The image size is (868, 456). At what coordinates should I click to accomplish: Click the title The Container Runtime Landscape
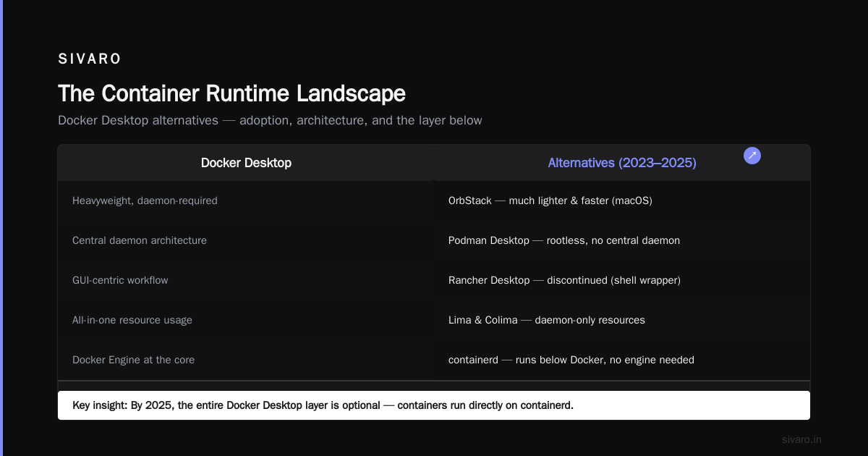click(231, 93)
